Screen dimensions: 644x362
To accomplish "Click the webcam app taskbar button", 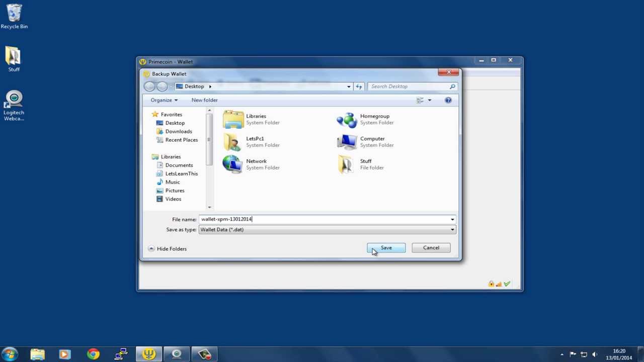I will pyautogui.click(x=177, y=354).
